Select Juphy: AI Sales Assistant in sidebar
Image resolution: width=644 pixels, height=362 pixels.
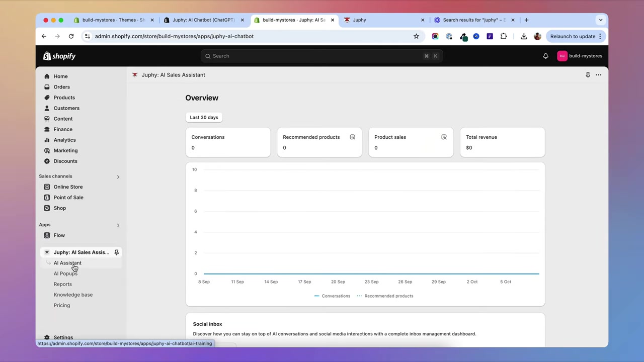coord(80,252)
